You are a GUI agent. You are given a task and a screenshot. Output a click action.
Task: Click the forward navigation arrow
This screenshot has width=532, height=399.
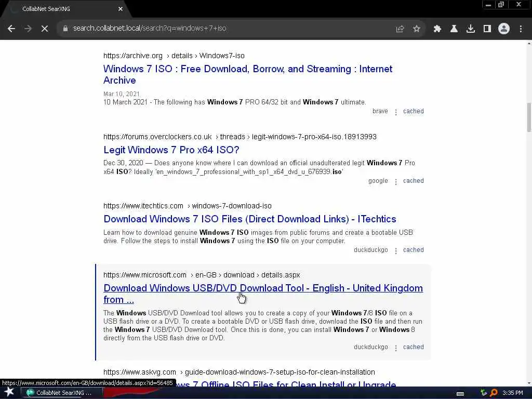coord(28,29)
